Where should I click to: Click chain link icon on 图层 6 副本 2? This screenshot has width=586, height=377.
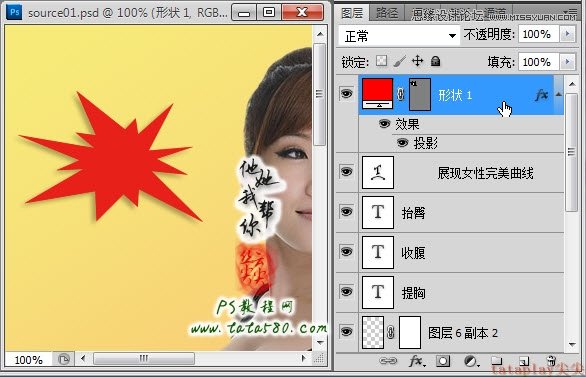click(391, 332)
